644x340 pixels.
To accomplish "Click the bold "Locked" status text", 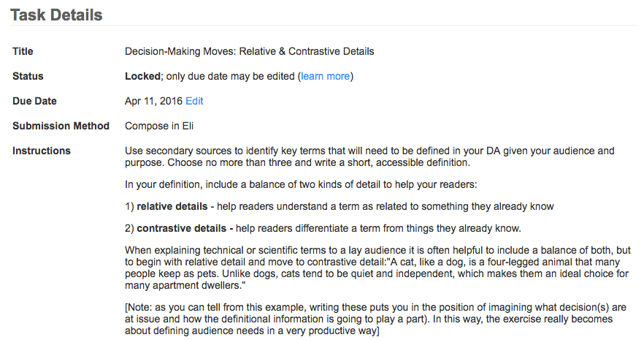I will [142, 77].
